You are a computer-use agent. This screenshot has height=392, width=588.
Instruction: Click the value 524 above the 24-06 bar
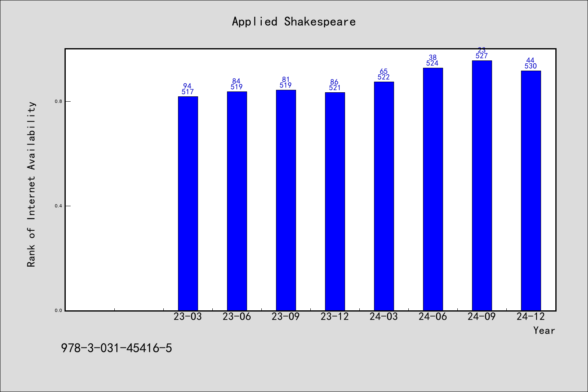tap(432, 63)
